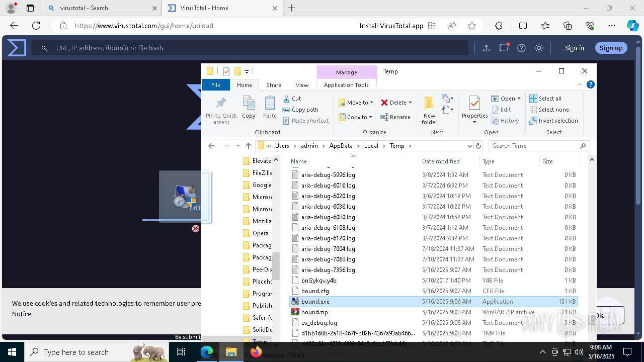Open the Open button dropdown arrow
The width and height of the screenshot is (644, 362).
519,99
